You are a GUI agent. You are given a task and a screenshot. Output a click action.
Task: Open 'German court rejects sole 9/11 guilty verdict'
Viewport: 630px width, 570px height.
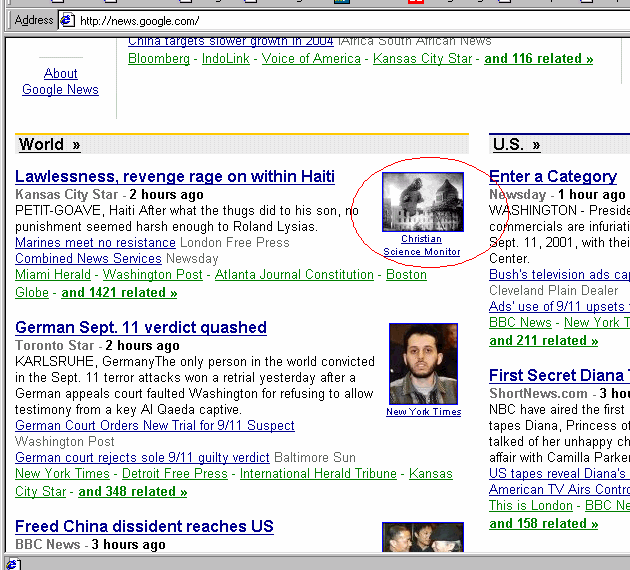tap(142, 458)
